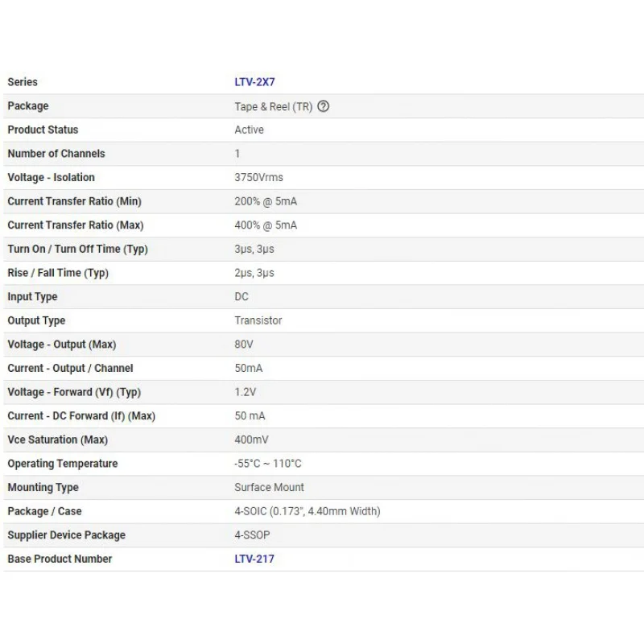Screen dimensions: 644x644
Task: Select the '2µs, 3µs' rise/fall value
Action: [254, 273]
